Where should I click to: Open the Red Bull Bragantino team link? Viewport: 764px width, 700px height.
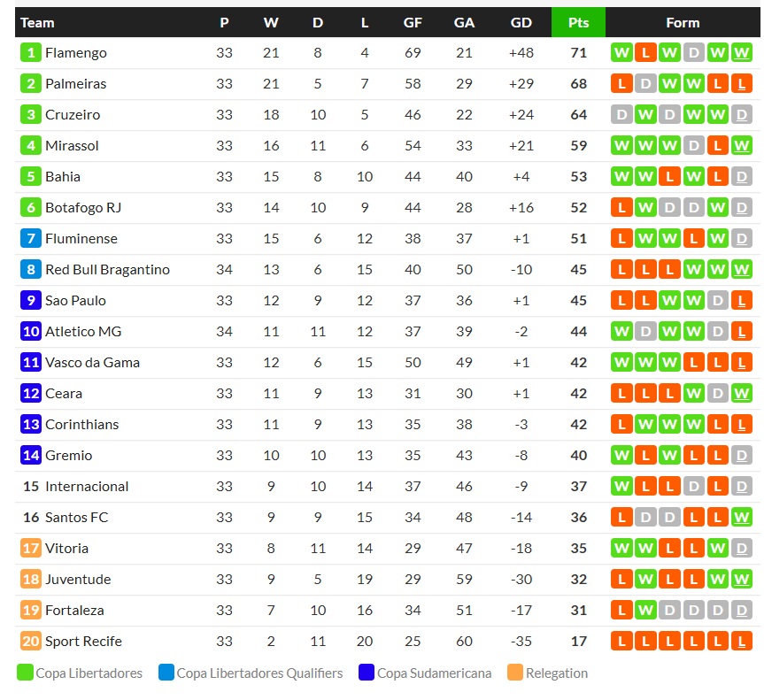(107, 270)
